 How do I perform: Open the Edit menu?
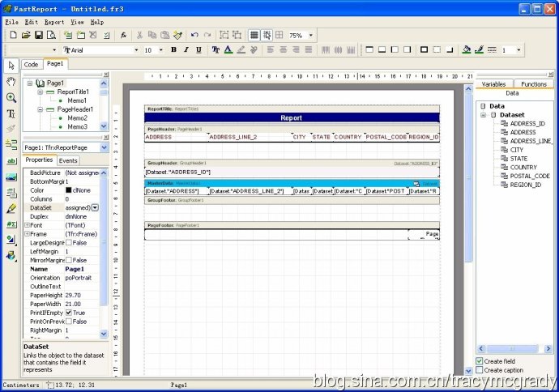[x=32, y=22]
